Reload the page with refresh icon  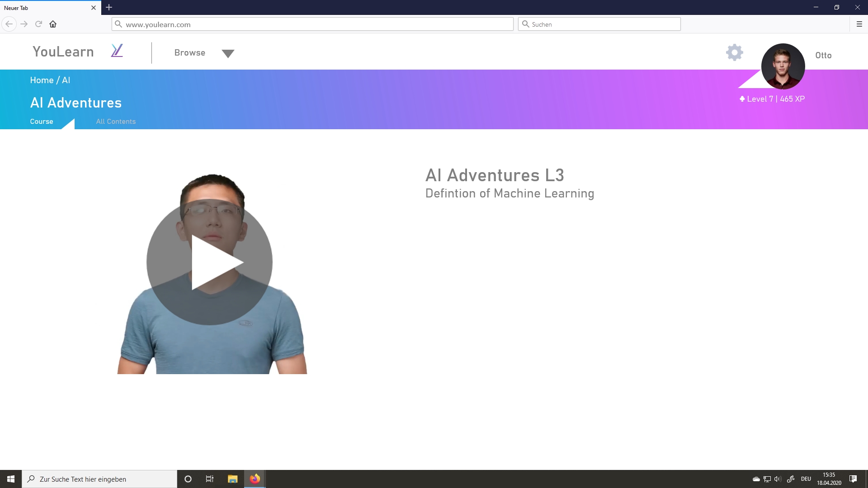point(38,24)
